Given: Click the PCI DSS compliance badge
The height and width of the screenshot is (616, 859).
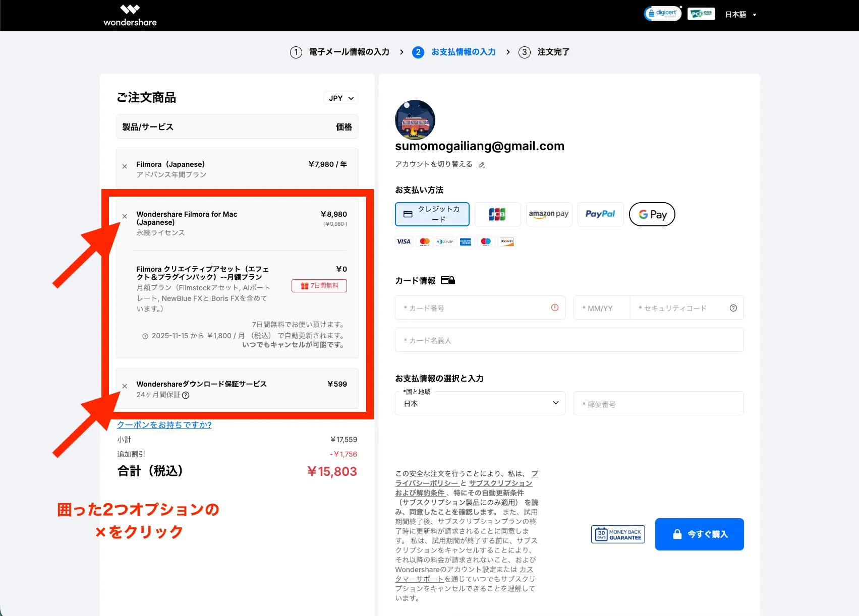Looking at the screenshot, I should 701,13.
